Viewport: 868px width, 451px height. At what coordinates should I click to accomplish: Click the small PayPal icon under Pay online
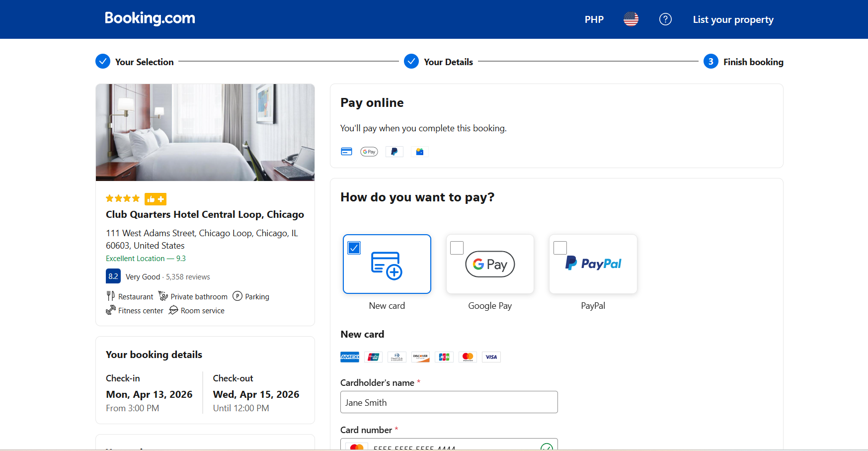pyautogui.click(x=394, y=152)
